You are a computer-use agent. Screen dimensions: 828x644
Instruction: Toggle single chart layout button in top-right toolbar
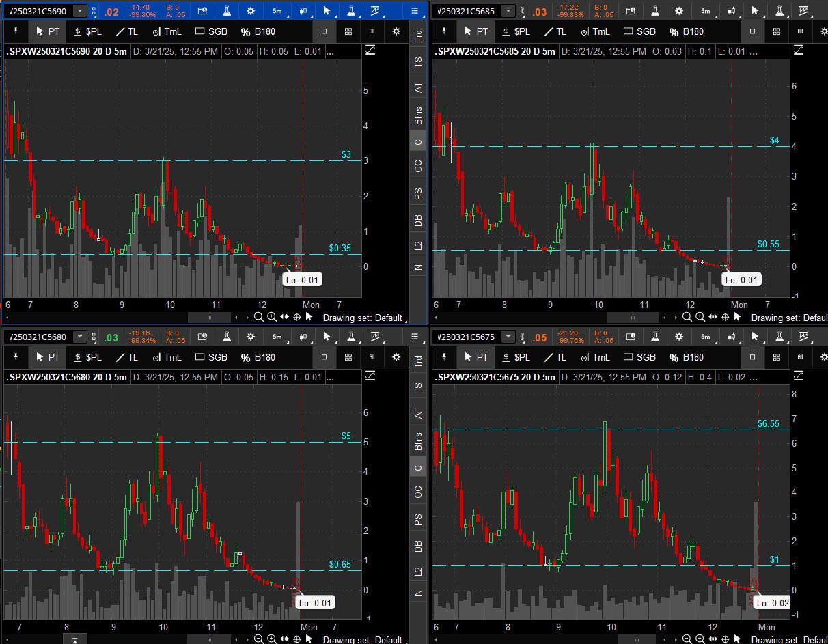[753, 31]
